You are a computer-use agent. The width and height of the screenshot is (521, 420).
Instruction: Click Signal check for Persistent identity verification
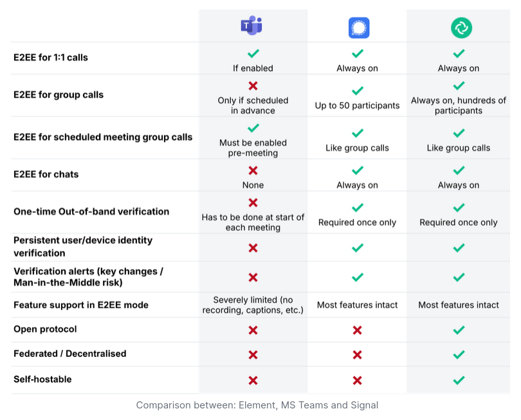[357, 248]
